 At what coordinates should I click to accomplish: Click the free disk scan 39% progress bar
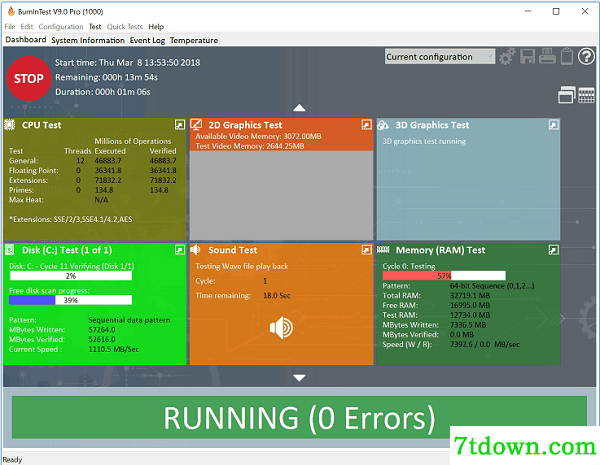coord(71,300)
